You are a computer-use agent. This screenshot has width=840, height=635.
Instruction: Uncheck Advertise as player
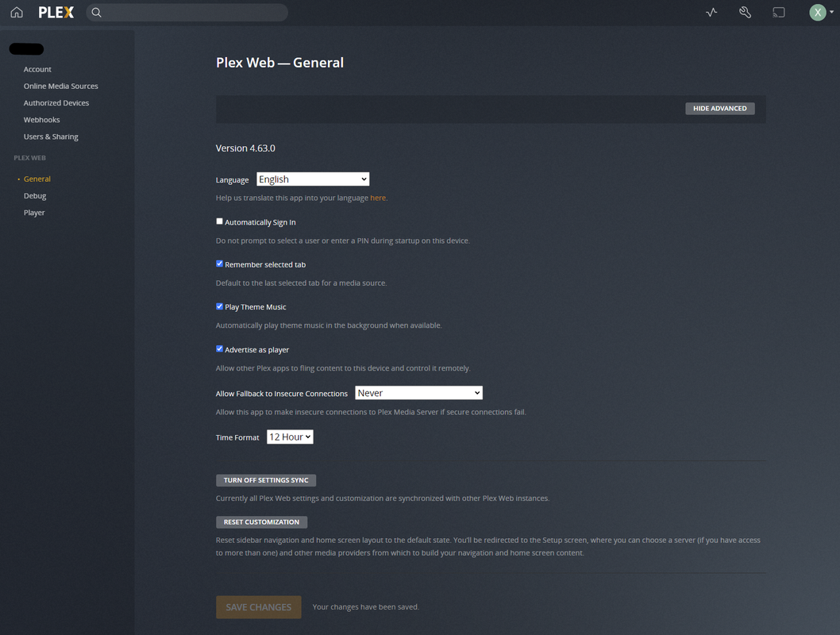pos(219,348)
